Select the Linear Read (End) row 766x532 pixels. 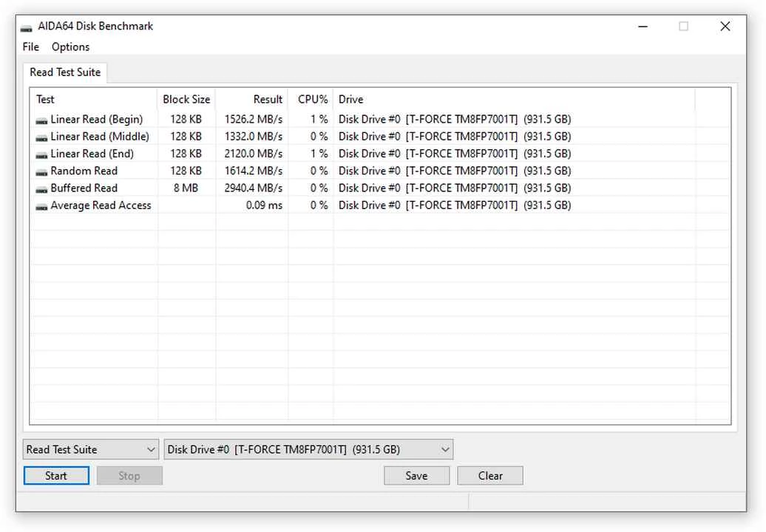(380, 154)
